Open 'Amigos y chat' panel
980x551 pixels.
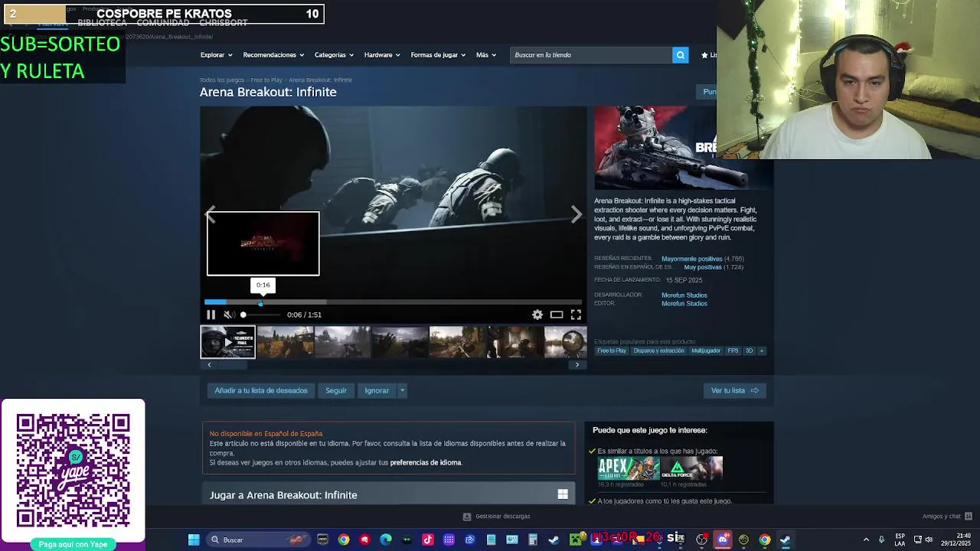(947, 516)
